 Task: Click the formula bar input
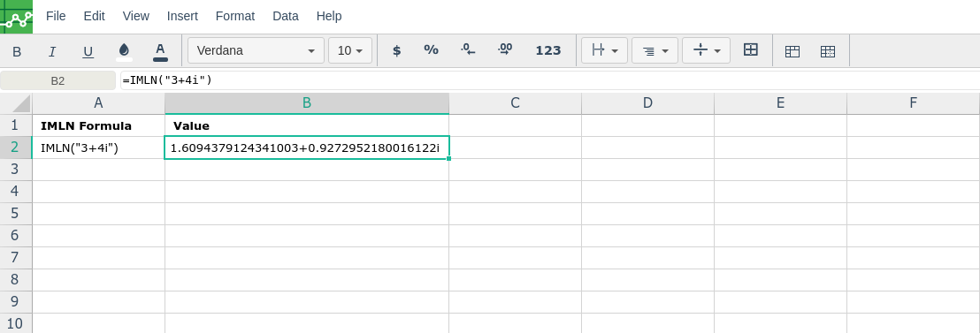pyautogui.click(x=550, y=80)
